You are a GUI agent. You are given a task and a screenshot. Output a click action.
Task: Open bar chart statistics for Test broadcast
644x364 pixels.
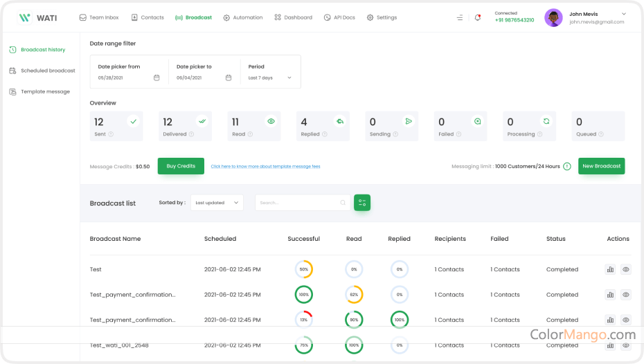pos(610,269)
